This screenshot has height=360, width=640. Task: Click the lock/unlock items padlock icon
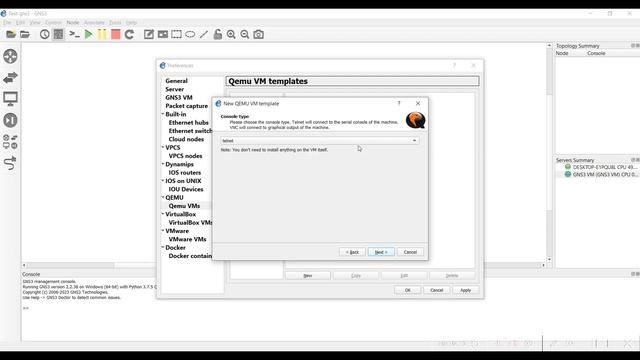[x=218, y=34]
